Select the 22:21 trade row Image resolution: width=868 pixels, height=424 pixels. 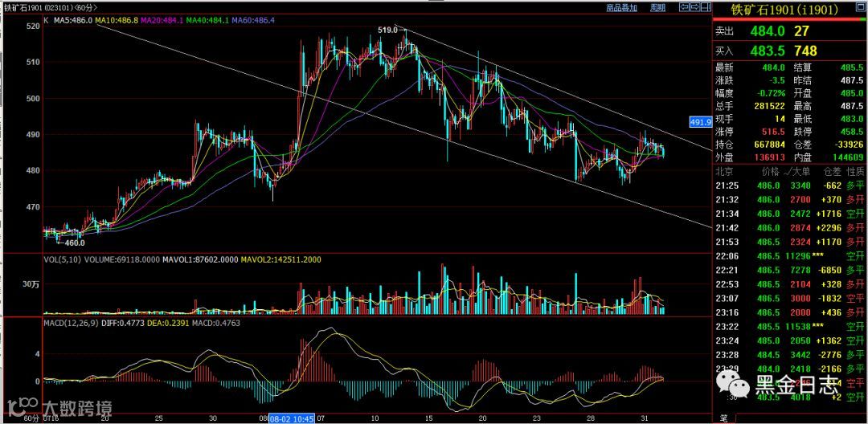(x=791, y=271)
